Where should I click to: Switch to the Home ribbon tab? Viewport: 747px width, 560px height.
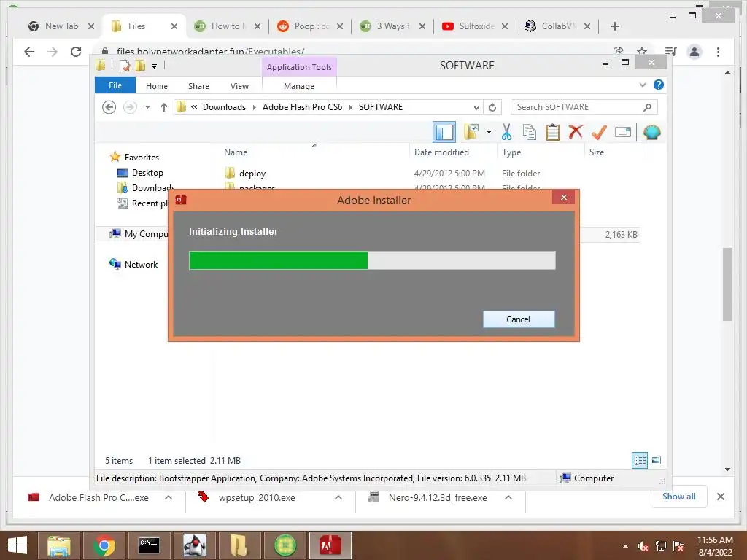click(x=157, y=86)
